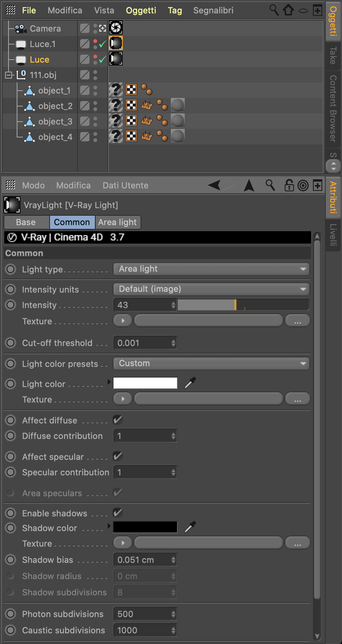342x644 pixels.
Task: Open the Intensity Texture arrow menu
Action: click(123, 321)
